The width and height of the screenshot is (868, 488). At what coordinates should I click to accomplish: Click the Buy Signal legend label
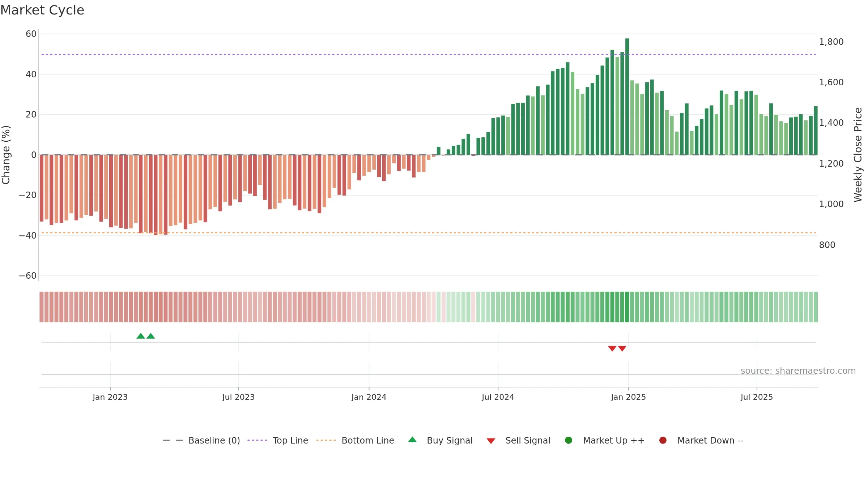(450, 440)
